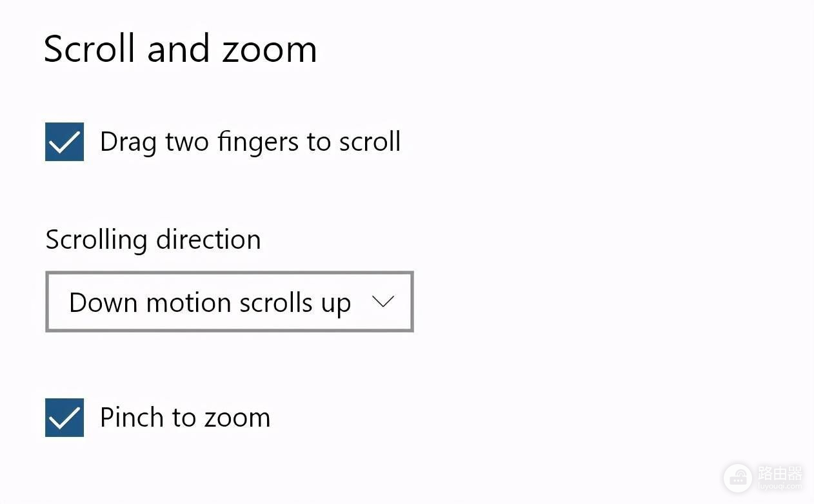
Task: Select the 'Down motion scrolls up' text
Action: point(210,302)
